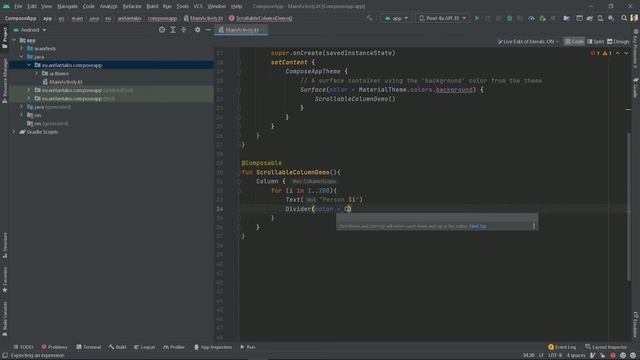Click Collapse All in project panel
The height and width of the screenshot is (360, 640).
coord(184,30)
